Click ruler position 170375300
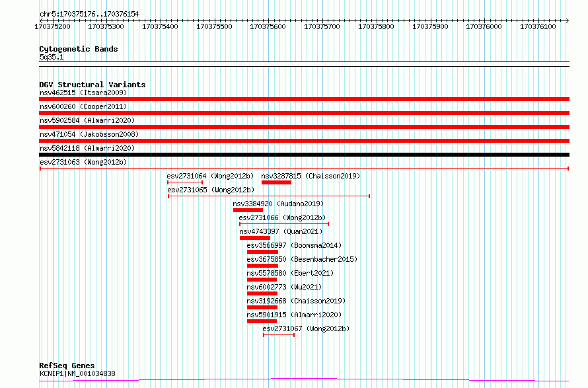 pyautogui.click(x=106, y=26)
